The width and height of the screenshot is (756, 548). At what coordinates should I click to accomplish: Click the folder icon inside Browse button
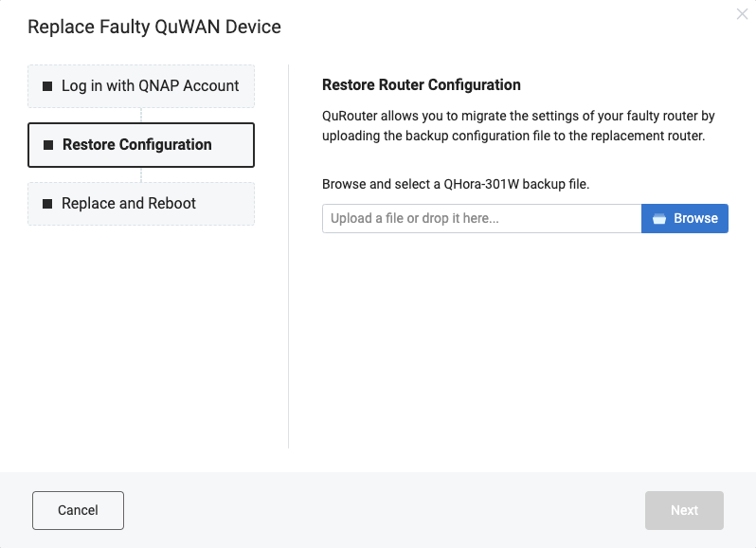[x=659, y=218]
